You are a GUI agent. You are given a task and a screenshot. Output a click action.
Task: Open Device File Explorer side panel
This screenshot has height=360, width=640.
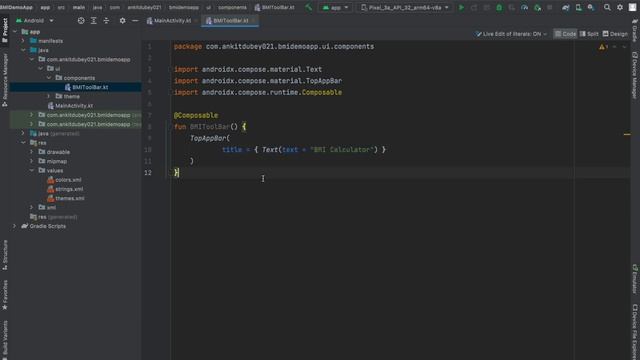click(635, 331)
